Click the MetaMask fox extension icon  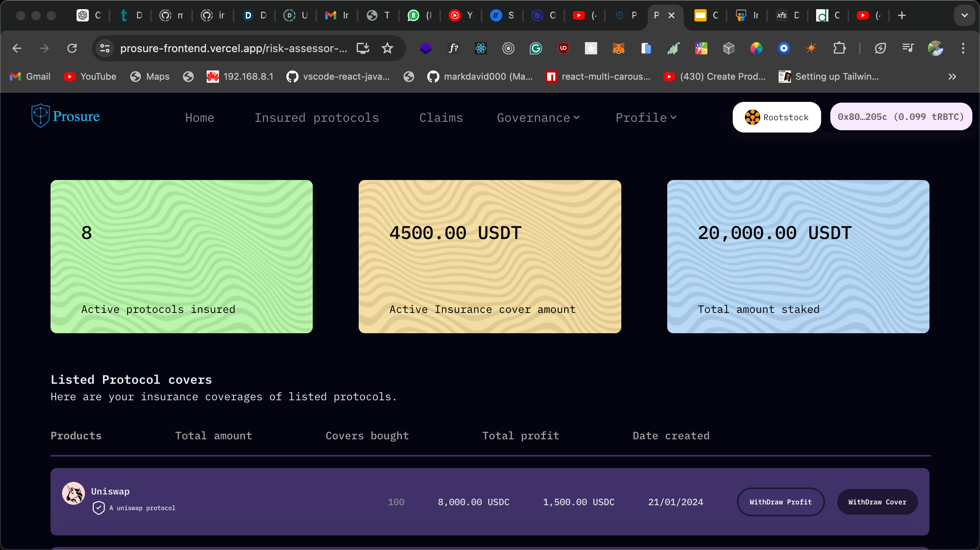click(618, 48)
